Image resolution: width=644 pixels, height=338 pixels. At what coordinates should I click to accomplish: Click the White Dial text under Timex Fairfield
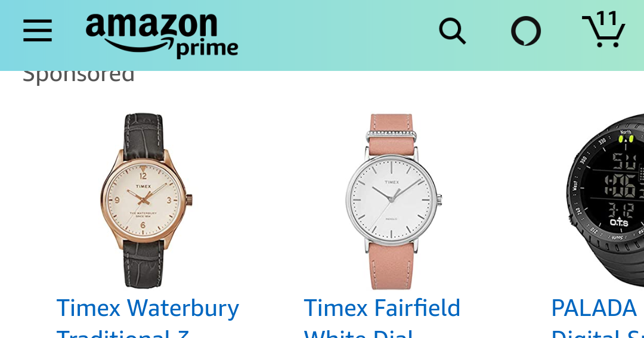(x=358, y=333)
